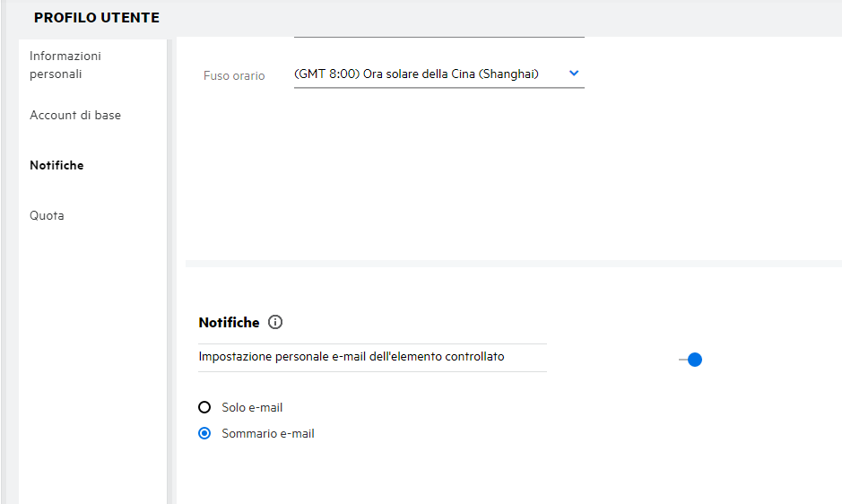842x504 pixels.
Task: Select the Sommario e-mail radio button
Action: (x=204, y=434)
